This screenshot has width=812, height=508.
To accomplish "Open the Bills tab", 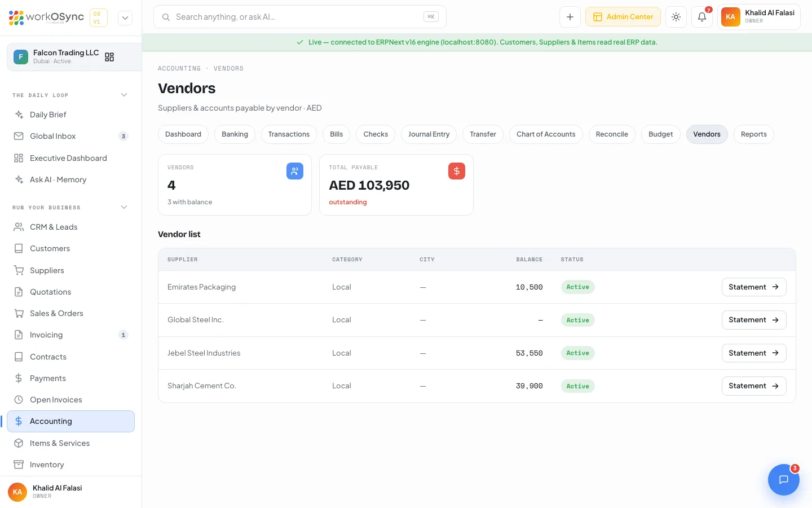I will point(337,134).
